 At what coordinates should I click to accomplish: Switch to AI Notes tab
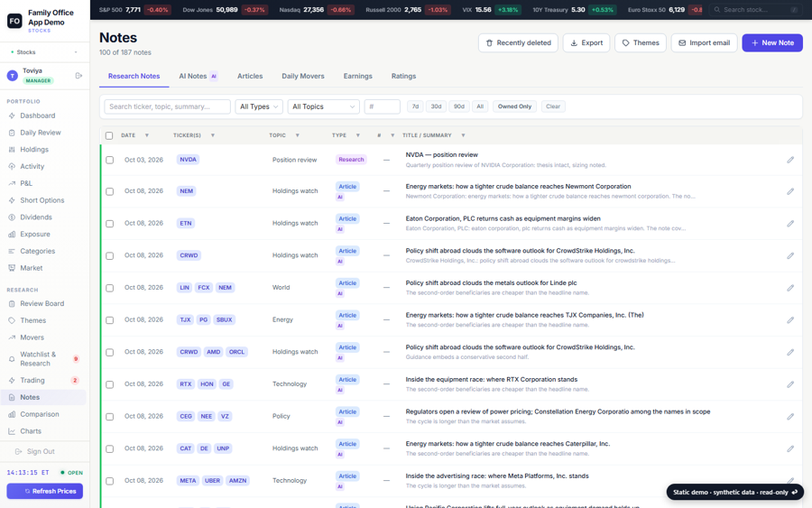(198, 76)
